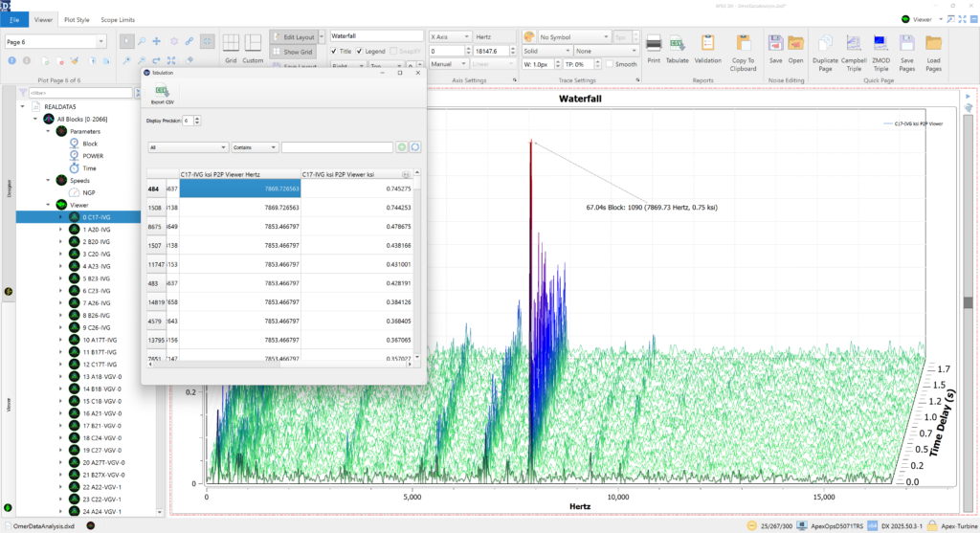Uncheck the Title checkbox

tap(333, 51)
